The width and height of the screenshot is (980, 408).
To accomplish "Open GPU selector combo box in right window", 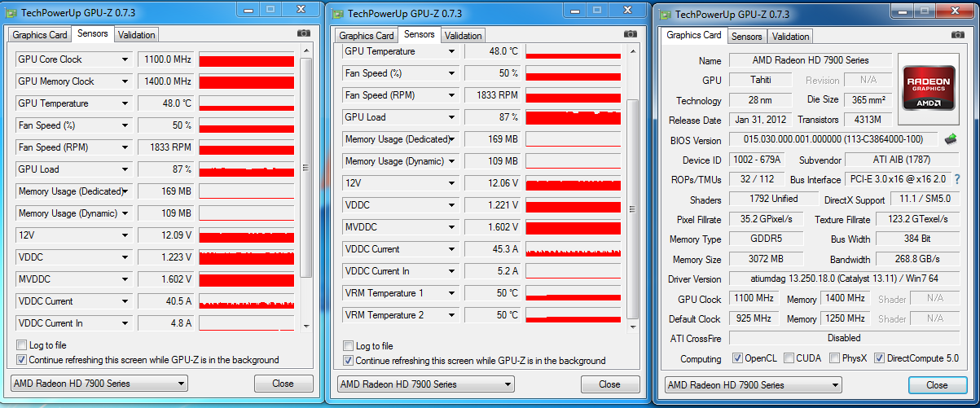I will [x=753, y=385].
